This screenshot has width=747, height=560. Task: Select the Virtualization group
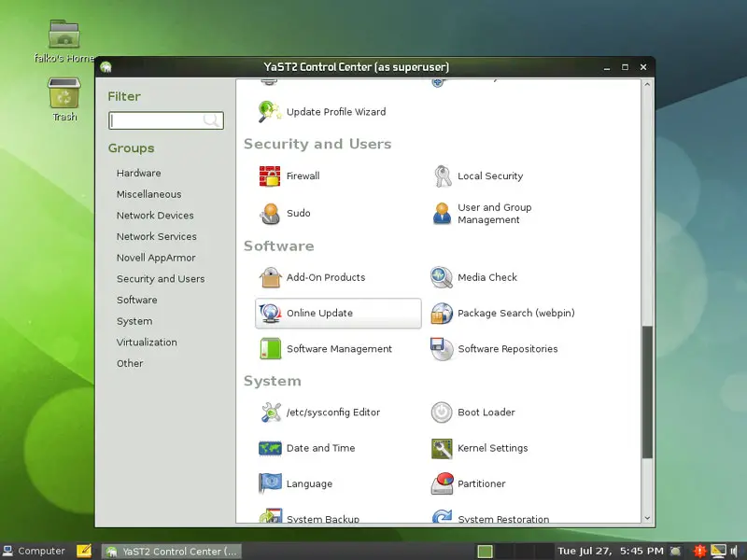[147, 343]
